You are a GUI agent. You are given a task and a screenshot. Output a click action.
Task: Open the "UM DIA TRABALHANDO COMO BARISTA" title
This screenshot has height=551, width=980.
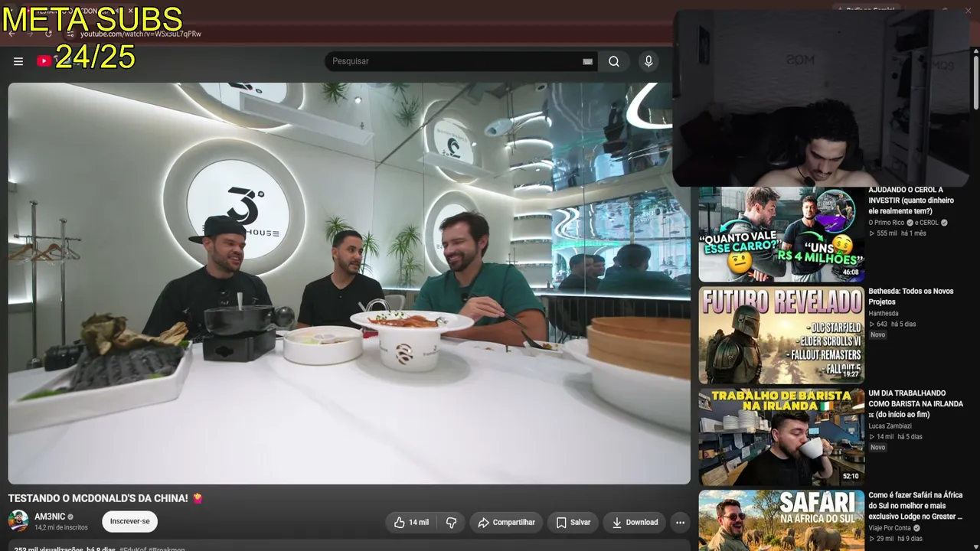pyautogui.click(x=916, y=404)
